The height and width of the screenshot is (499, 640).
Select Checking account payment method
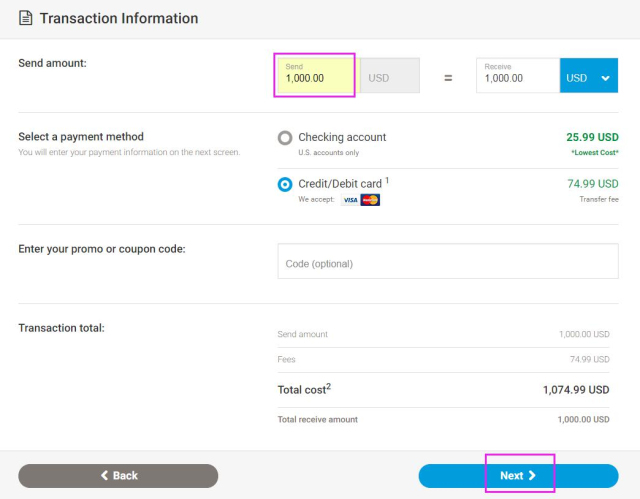[285, 138]
